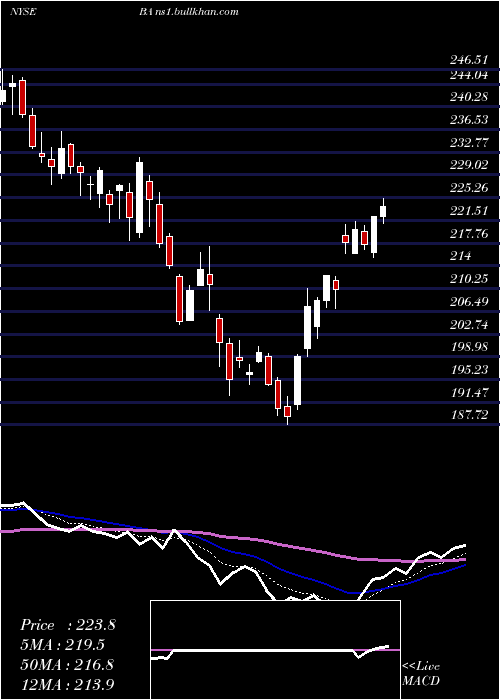Screen dimensions: 500x700
Task: Click the Price : 223.8 readout
Action: click(x=68, y=625)
